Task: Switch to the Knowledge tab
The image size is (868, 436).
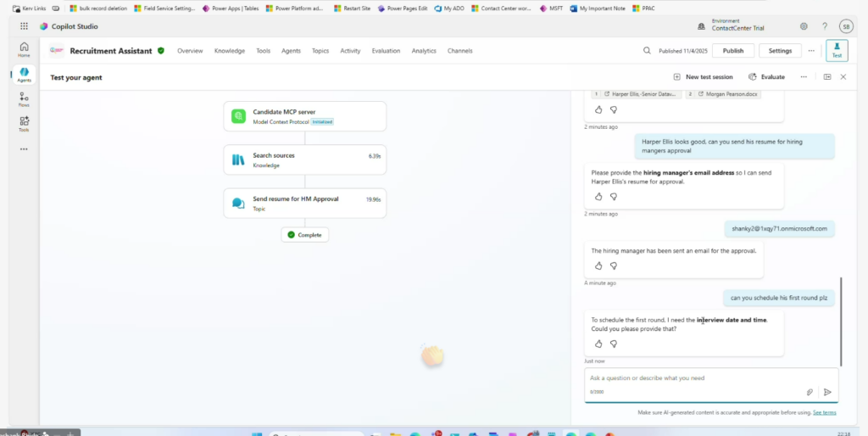Action: click(230, 50)
